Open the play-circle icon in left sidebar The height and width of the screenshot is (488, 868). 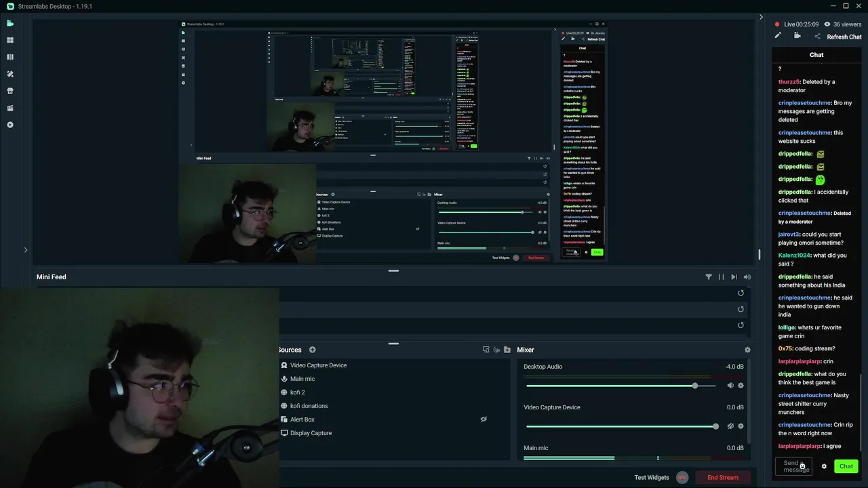pyautogui.click(x=10, y=125)
